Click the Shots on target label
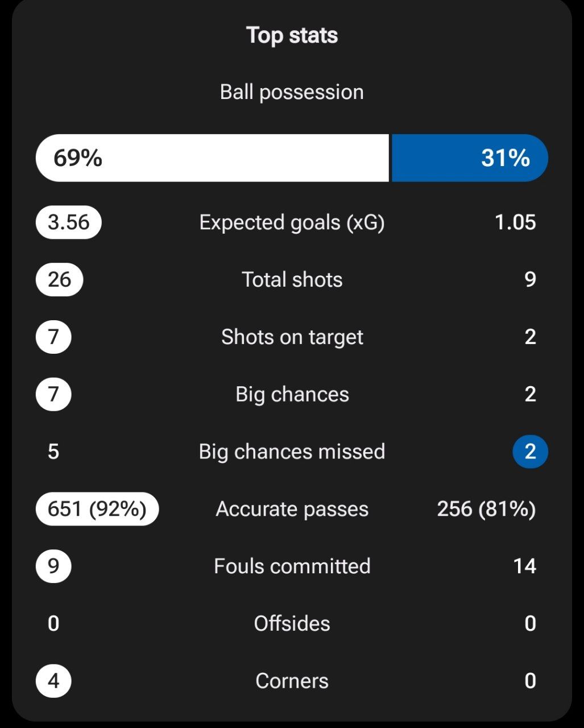The image size is (584, 728). (x=292, y=337)
